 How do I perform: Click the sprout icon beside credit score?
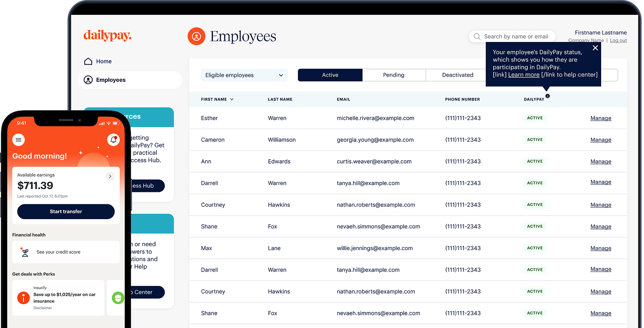click(x=24, y=252)
